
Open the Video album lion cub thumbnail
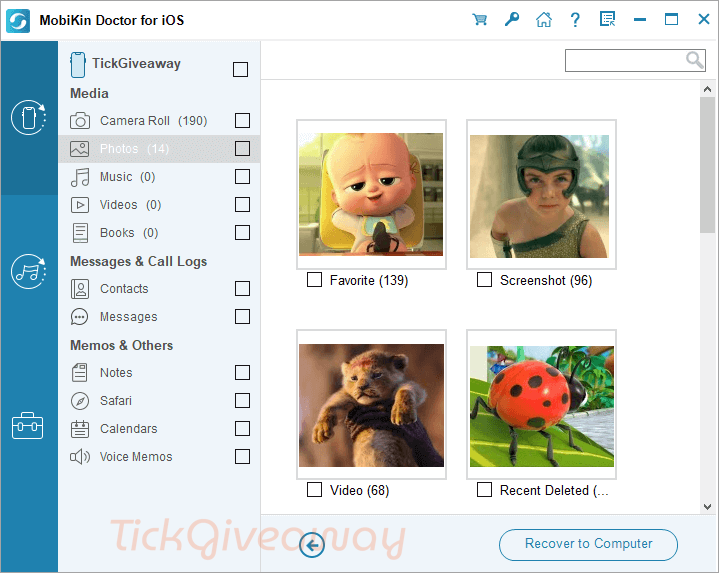coord(371,405)
